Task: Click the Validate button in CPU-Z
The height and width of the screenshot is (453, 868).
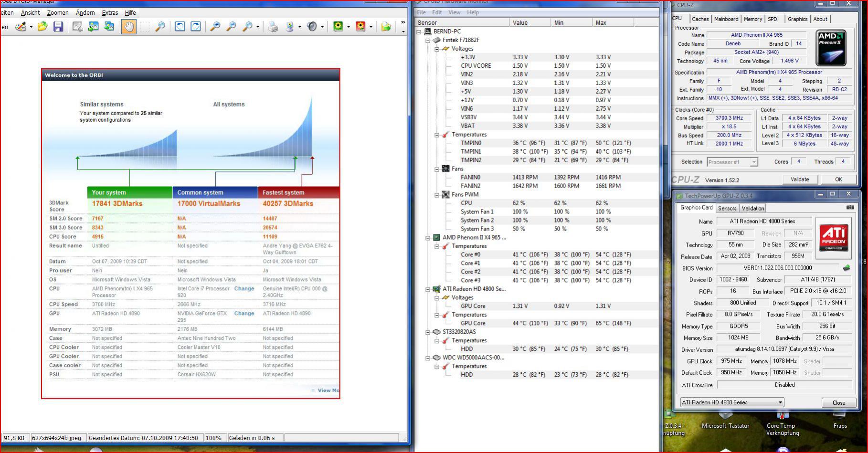Action: pos(800,179)
